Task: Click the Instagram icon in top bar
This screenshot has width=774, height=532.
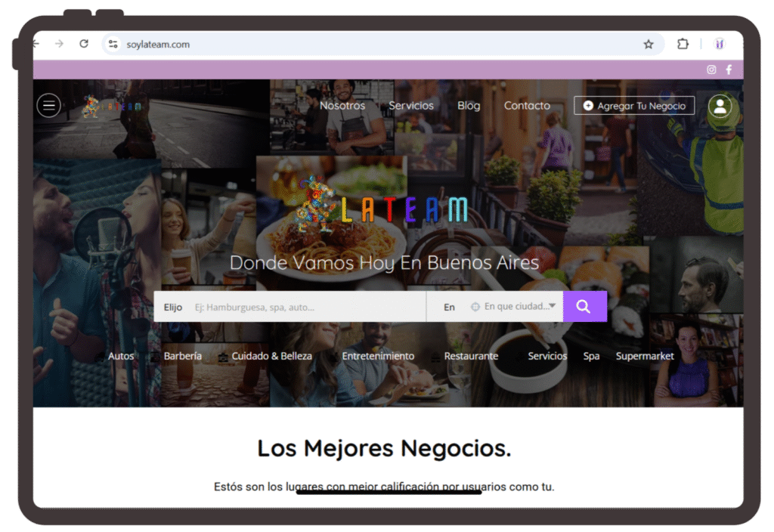Action: pyautogui.click(x=711, y=70)
